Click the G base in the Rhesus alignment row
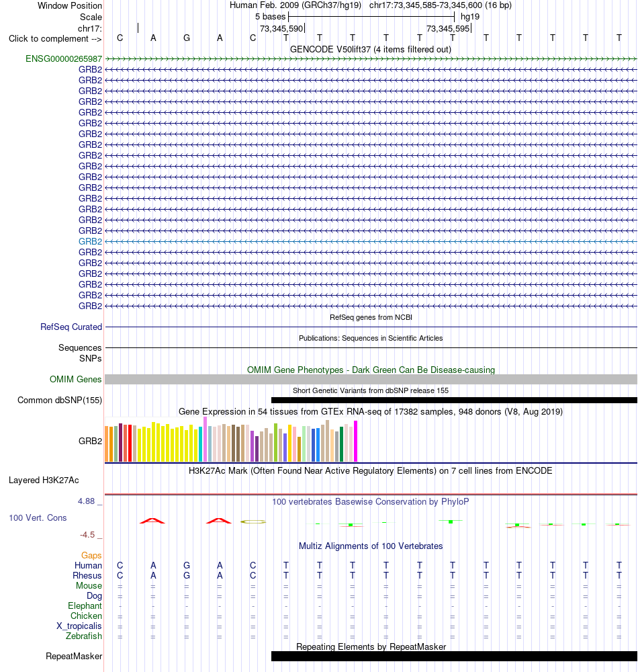The height and width of the screenshot is (672, 638). pyautogui.click(x=187, y=576)
